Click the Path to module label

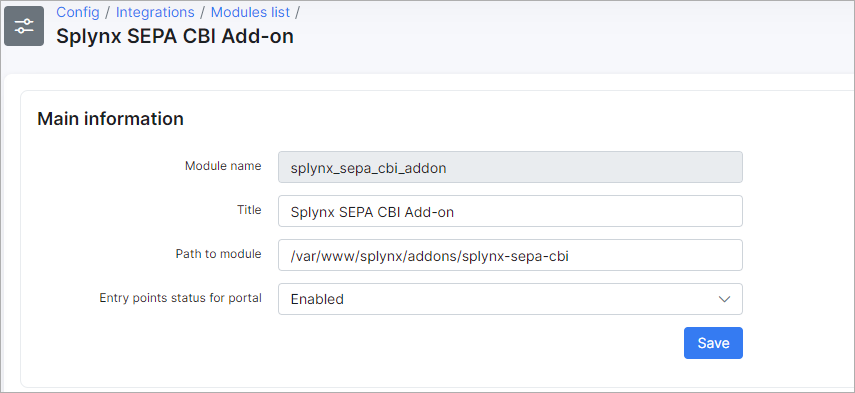219,254
